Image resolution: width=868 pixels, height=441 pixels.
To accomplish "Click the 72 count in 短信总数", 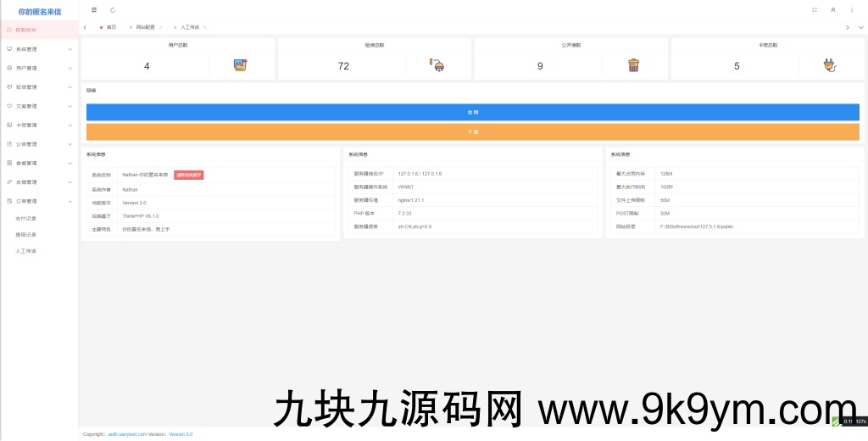I will 343,66.
